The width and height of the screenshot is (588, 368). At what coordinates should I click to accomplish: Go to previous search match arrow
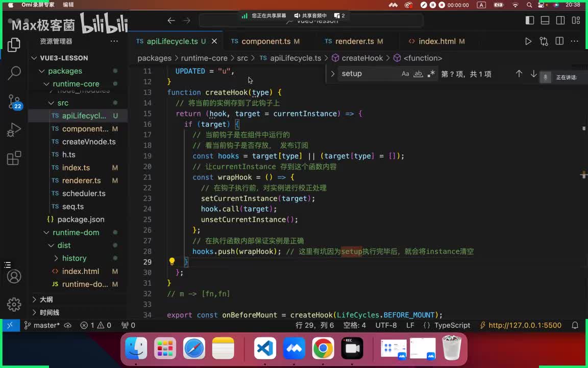tap(519, 74)
